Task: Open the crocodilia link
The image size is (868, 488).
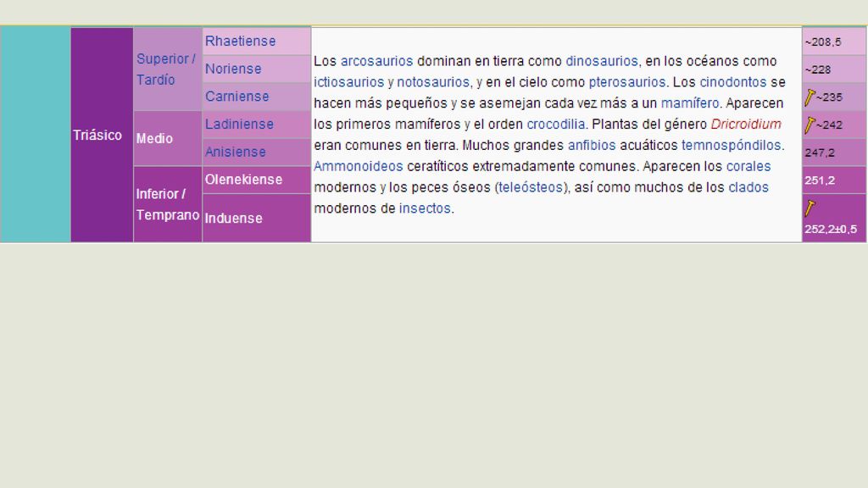Action: [x=556, y=124]
